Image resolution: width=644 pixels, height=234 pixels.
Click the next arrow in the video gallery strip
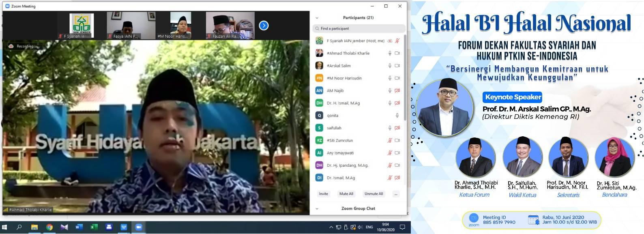pyautogui.click(x=264, y=26)
